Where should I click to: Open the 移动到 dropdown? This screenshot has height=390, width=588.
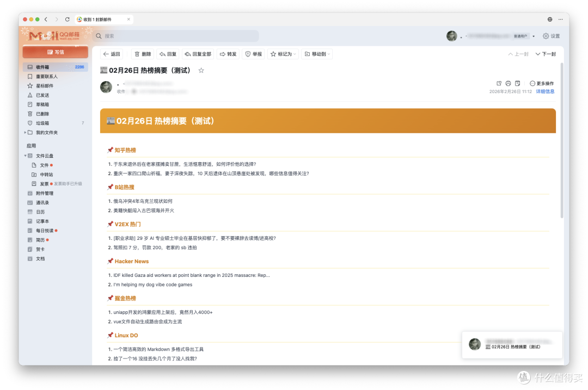coord(317,54)
